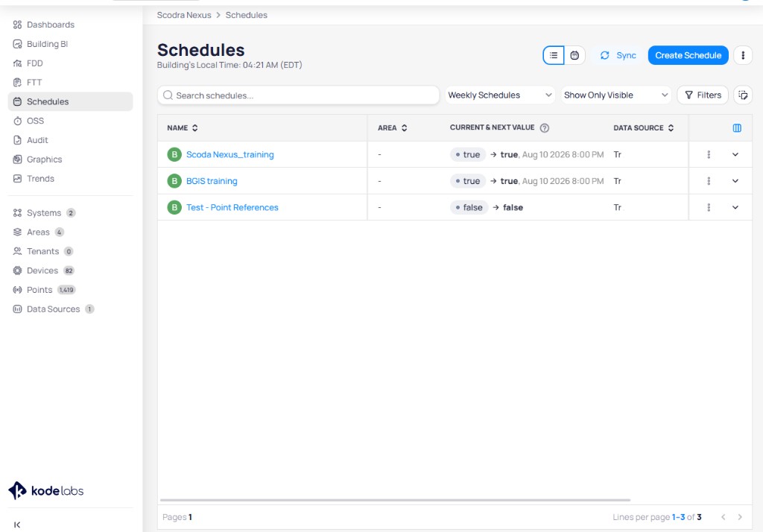
Task: Click the icon button beside Filters
Action: point(743,95)
